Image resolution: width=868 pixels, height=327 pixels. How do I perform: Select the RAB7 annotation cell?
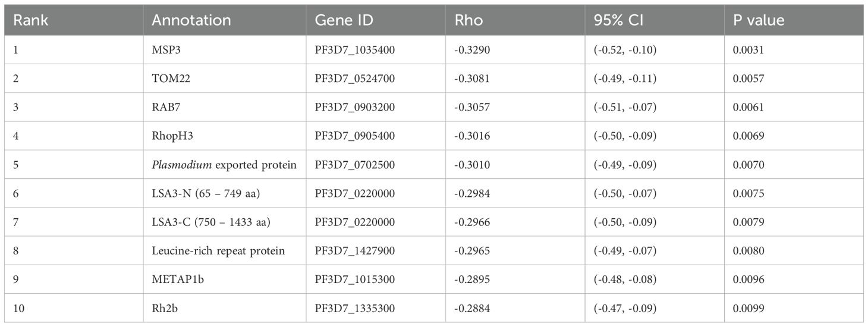pyautogui.click(x=165, y=108)
